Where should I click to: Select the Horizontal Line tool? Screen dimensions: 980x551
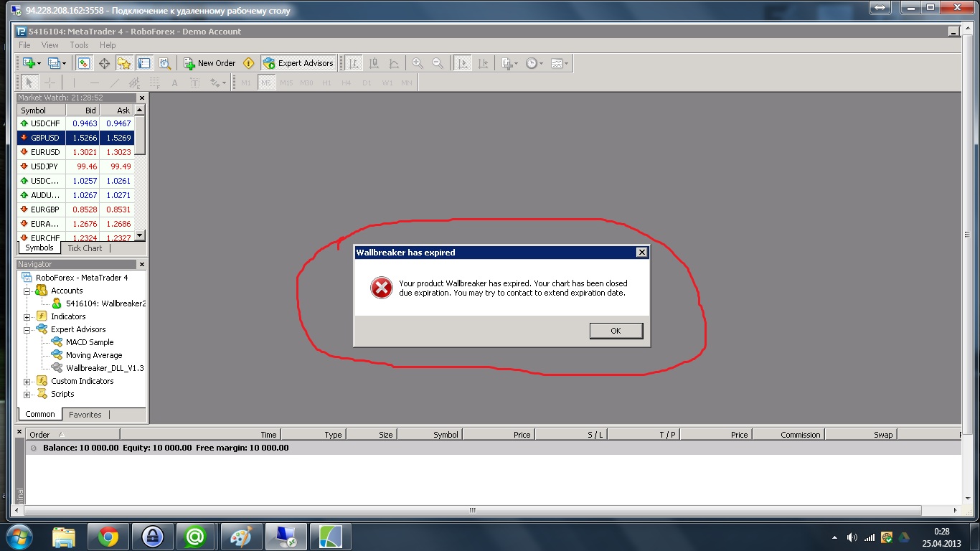click(94, 83)
